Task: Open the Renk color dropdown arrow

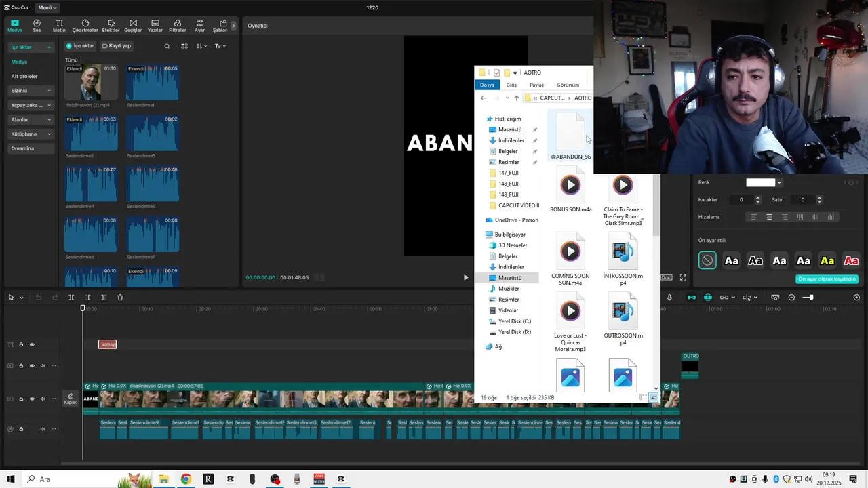Action: [x=779, y=182]
